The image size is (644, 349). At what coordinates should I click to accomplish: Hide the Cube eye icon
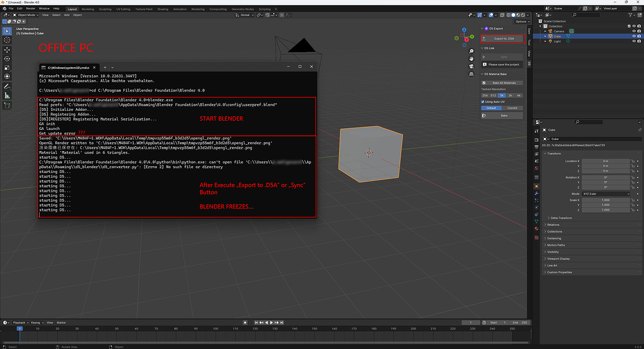633,36
